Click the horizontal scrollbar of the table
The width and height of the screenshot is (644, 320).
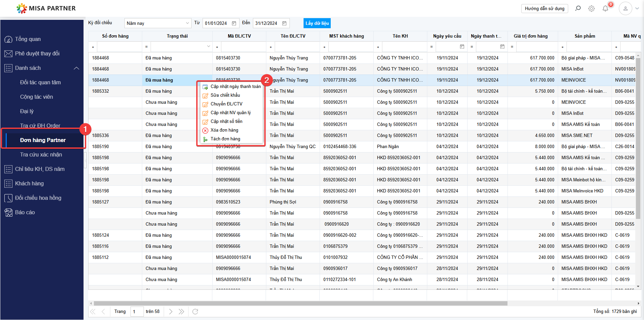pos(300,304)
